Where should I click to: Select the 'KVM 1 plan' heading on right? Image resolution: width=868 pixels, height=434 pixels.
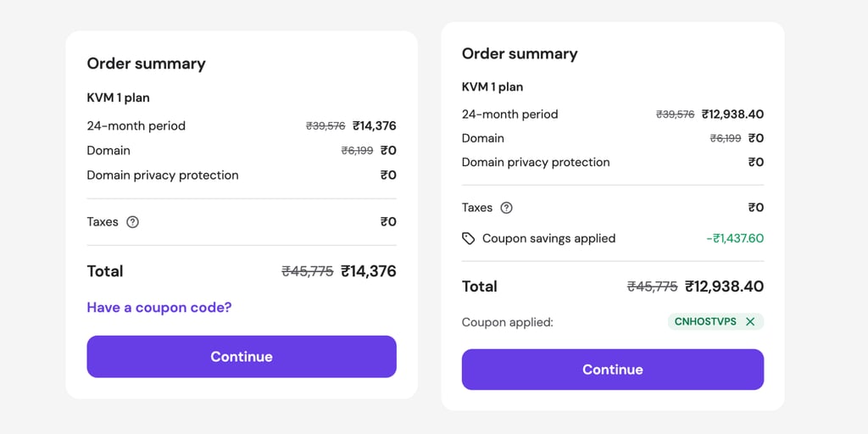coord(492,87)
